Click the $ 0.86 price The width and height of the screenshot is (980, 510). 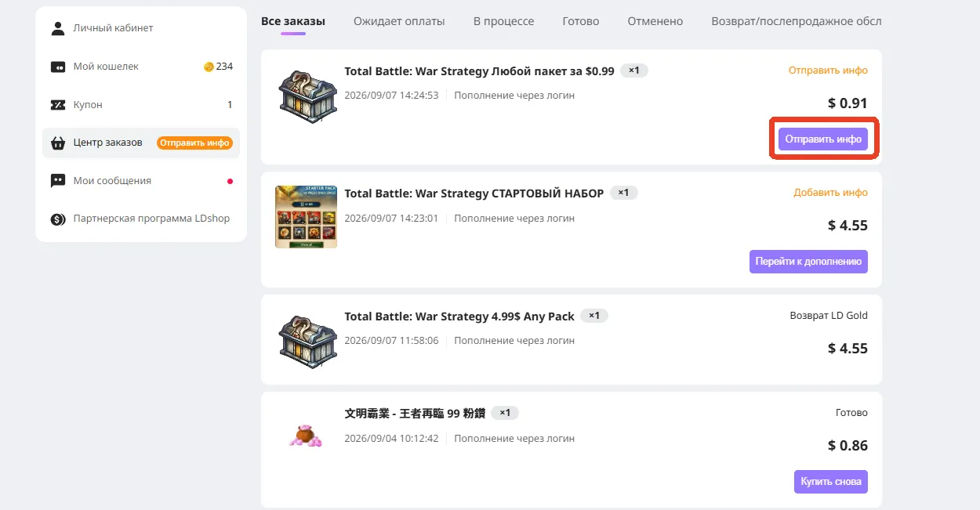click(x=848, y=446)
